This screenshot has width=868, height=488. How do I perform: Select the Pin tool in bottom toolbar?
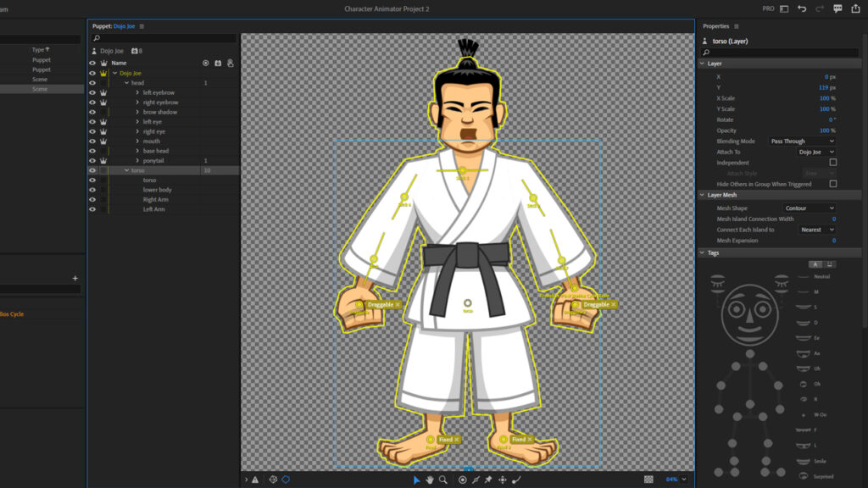(488, 480)
